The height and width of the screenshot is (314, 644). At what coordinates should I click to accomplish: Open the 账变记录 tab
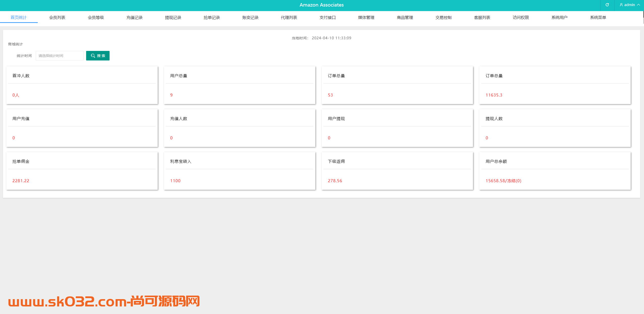pyautogui.click(x=250, y=17)
